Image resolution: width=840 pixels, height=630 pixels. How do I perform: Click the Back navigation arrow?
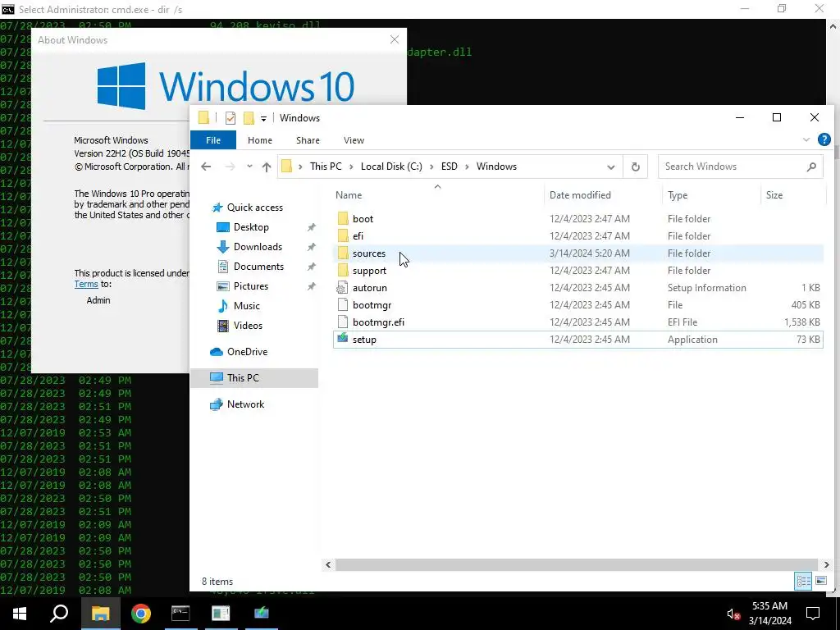click(x=206, y=167)
